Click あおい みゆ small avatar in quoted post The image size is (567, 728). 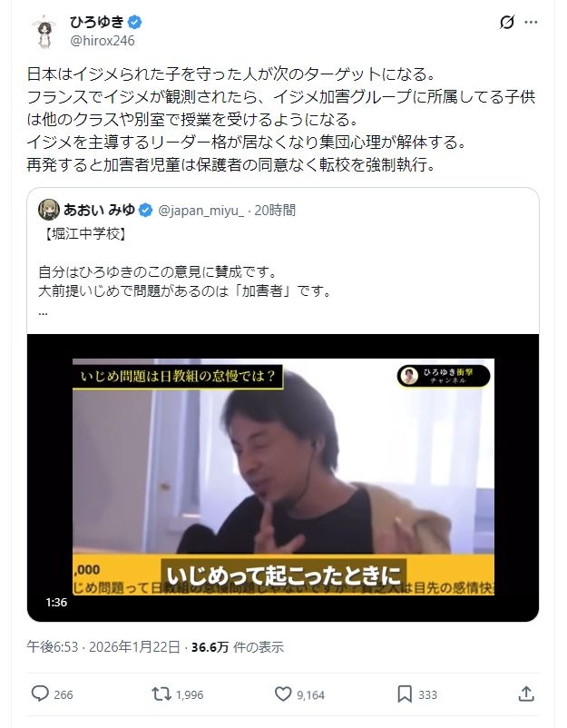click(49, 210)
